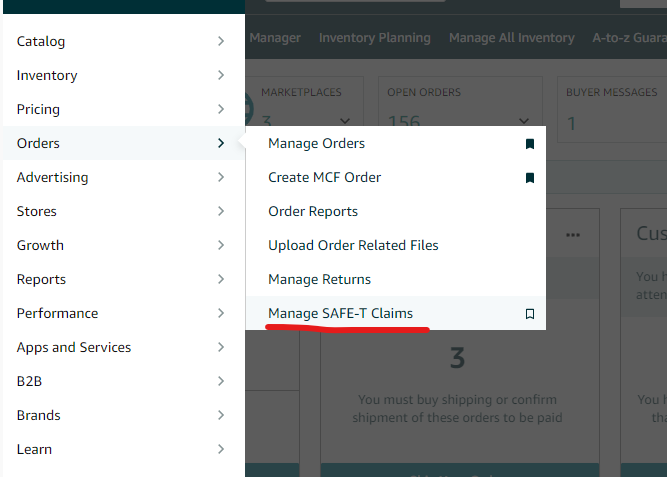
Task: Click the chevron beside Learn
Action: pos(221,449)
